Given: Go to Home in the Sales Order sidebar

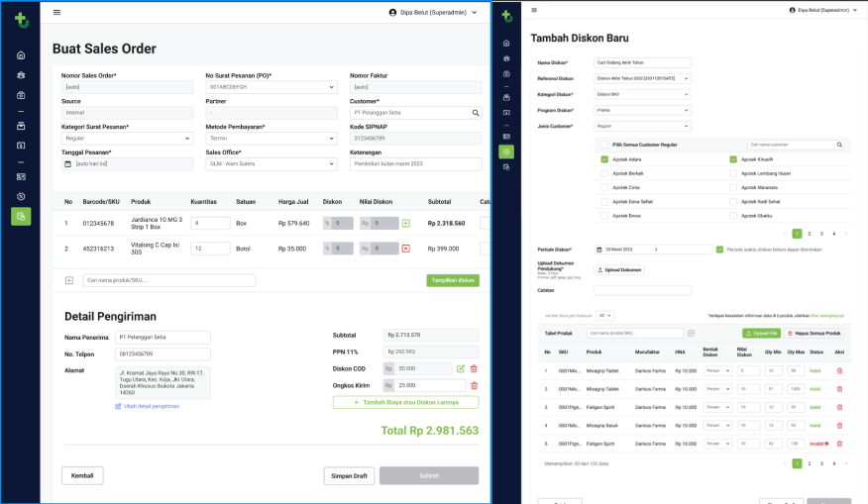Looking at the screenshot, I should click(x=21, y=55).
